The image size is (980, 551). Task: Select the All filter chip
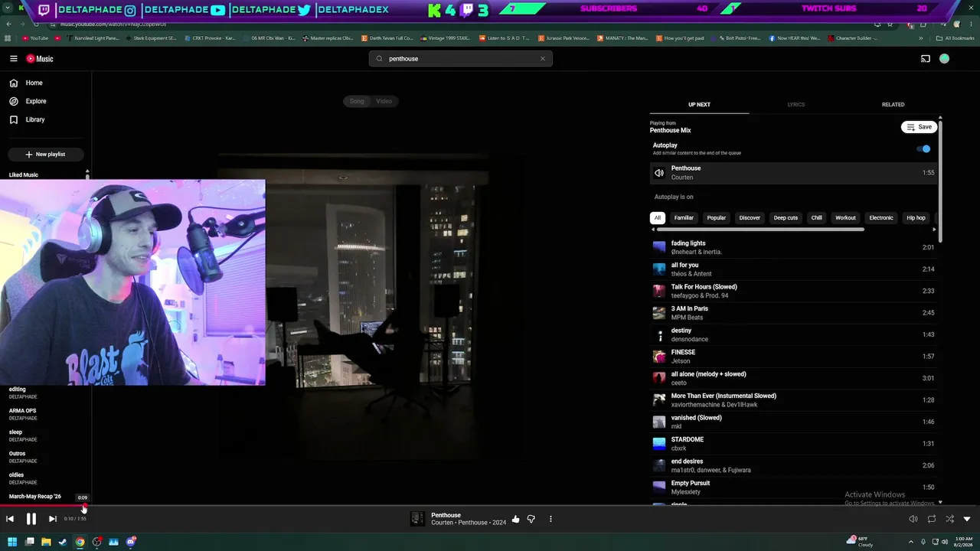[x=657, y=218]
